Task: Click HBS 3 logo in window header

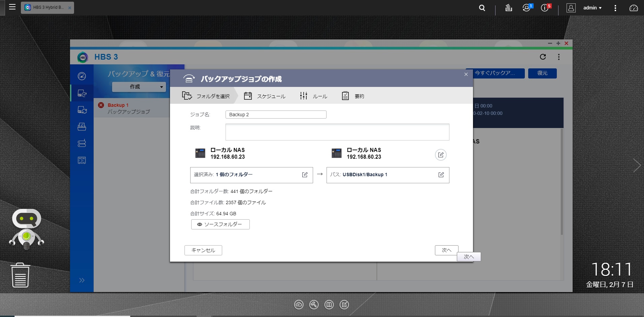Action: (82, 57)
